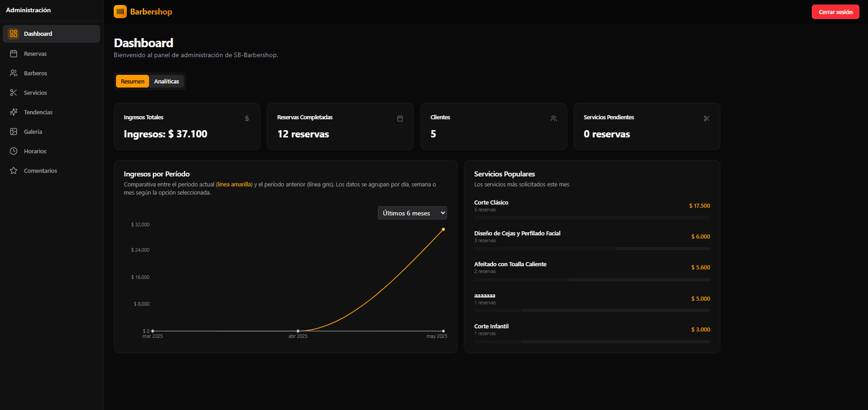Switch to the Analíticas tab
This screenshot has width=868, height=410.
click(166, 82)
